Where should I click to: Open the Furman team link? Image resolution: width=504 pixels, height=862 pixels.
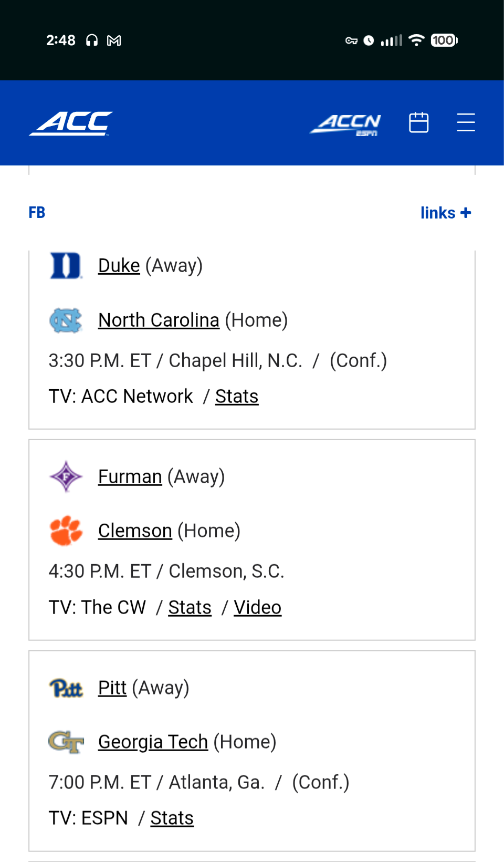(130, 476)
